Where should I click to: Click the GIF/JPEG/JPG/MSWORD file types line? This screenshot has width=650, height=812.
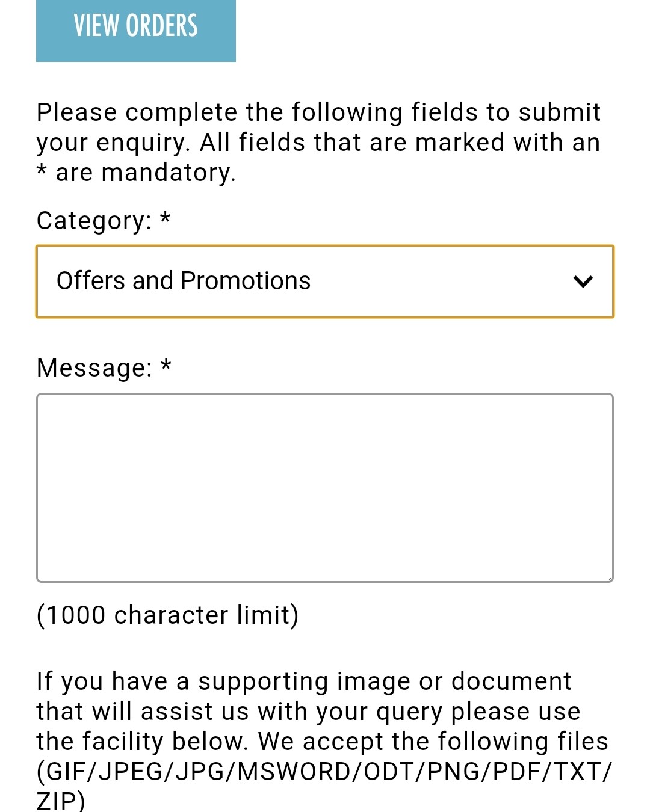click(324, 772)
